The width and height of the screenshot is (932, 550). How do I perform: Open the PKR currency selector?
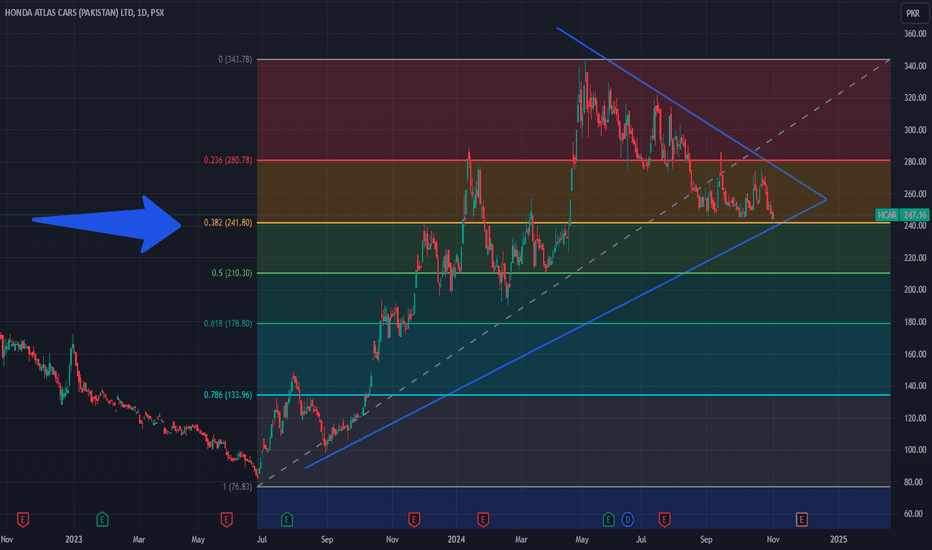(914, 13)
